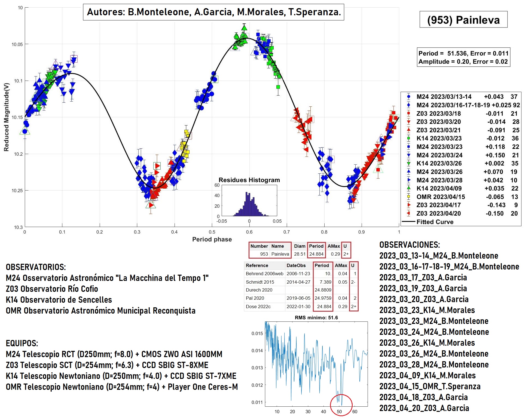Click the RMS minimo period-search plot
Screen dimensions: 525x420
(316, 364)
